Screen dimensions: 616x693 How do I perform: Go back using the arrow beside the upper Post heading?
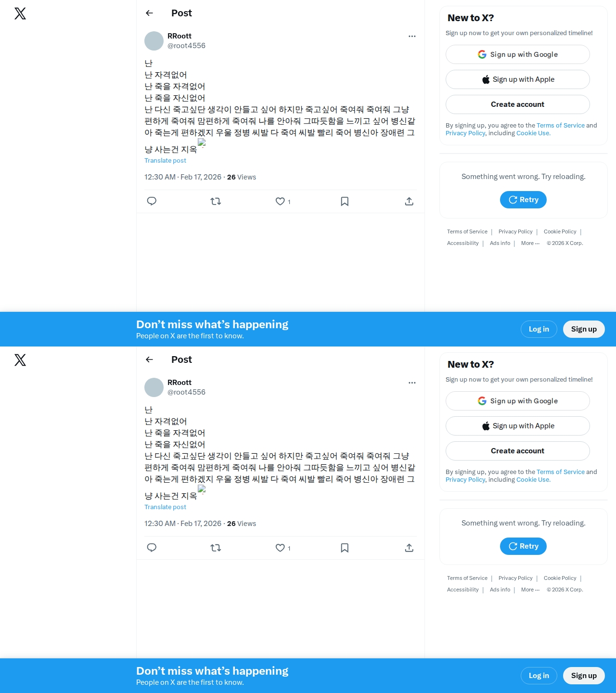coord(149,13)
